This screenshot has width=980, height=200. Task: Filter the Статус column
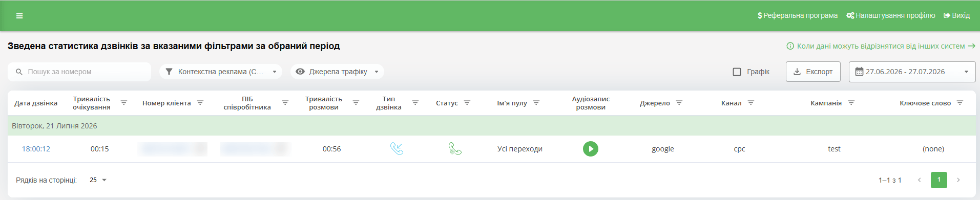point(467,103)
